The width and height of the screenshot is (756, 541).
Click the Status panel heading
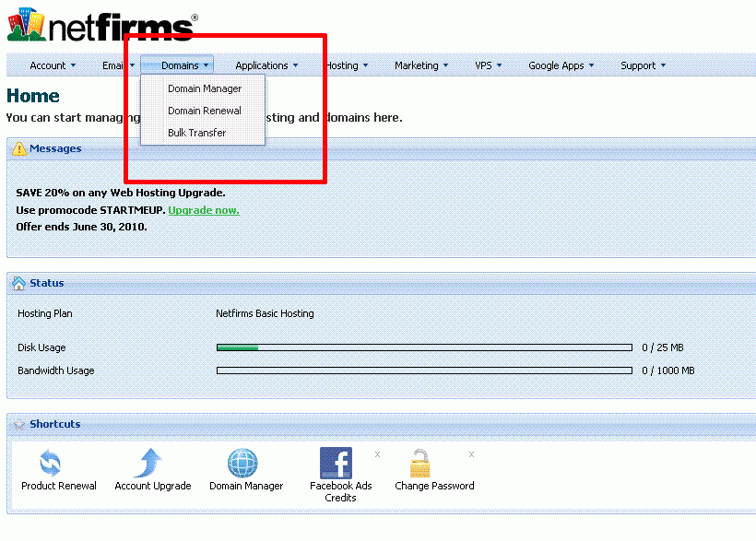[47, 283]
